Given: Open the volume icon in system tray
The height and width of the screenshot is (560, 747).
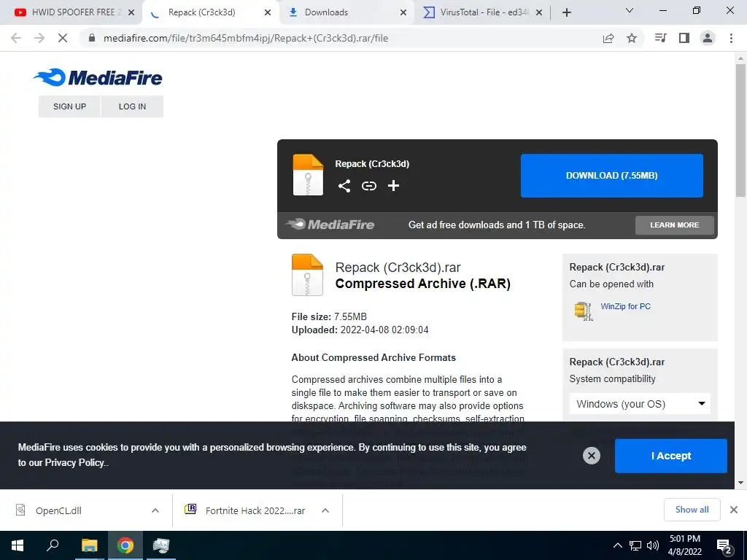Looking at the screenshot, I should tap(653, 545).
